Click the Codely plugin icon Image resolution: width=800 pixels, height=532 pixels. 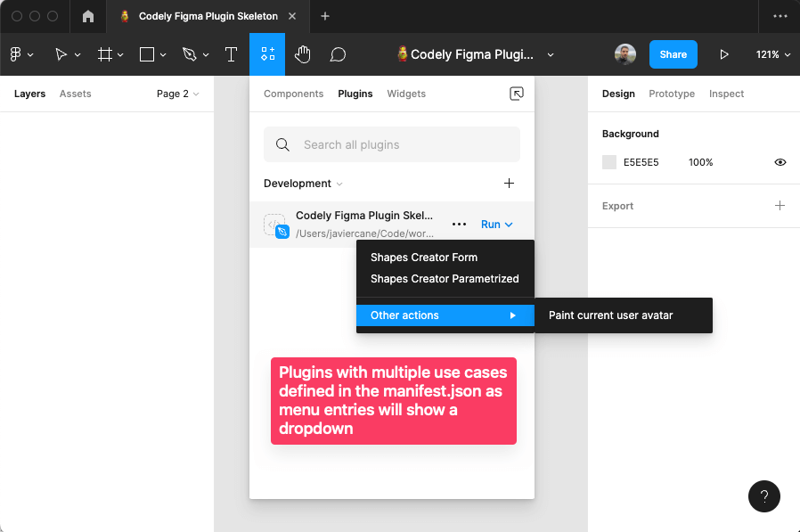point(276,225)
